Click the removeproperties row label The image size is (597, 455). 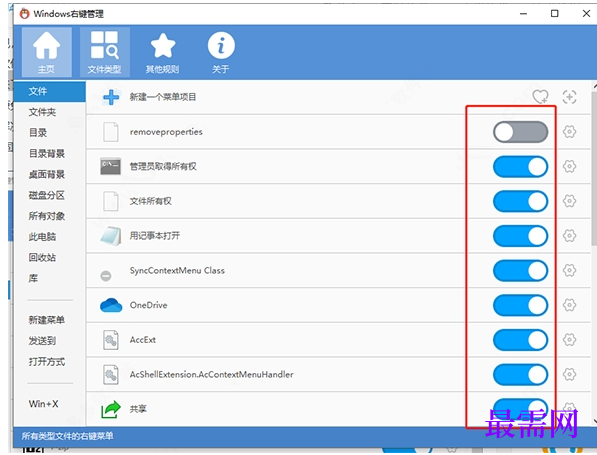pyautogui.click(x=166, y=132)
